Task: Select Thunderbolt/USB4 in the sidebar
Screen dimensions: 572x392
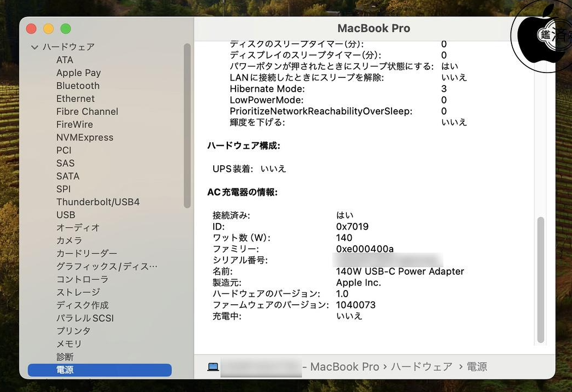Action: coord(98,202)
